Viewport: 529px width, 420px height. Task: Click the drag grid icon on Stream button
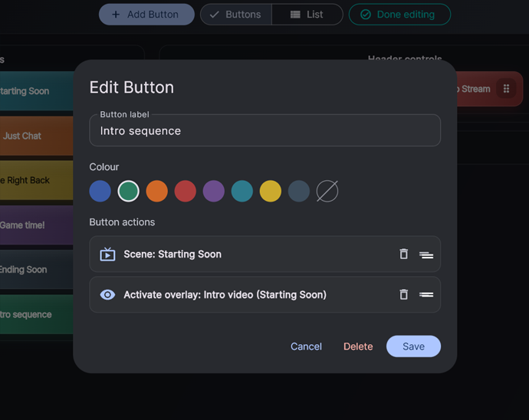506,89
